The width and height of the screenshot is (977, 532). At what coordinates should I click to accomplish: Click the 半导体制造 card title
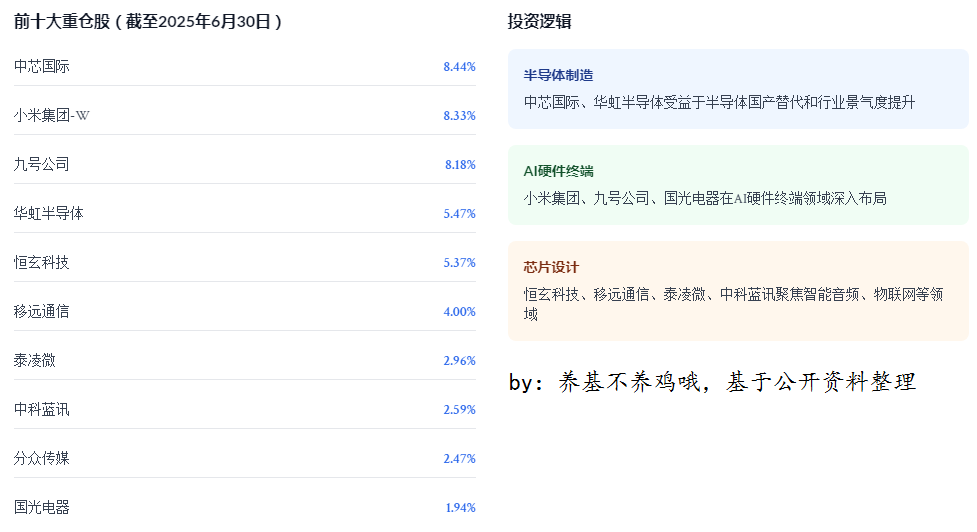pos(558,75)
